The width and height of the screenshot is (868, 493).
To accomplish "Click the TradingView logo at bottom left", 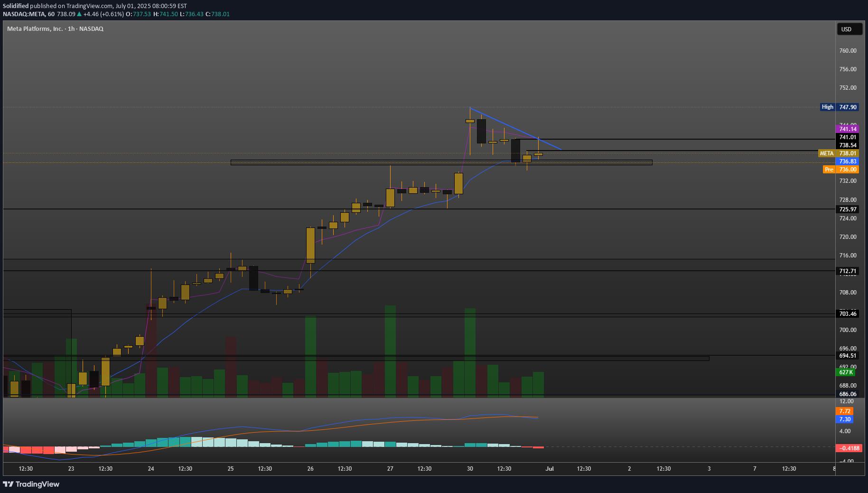I will click(x=31, y=484).
